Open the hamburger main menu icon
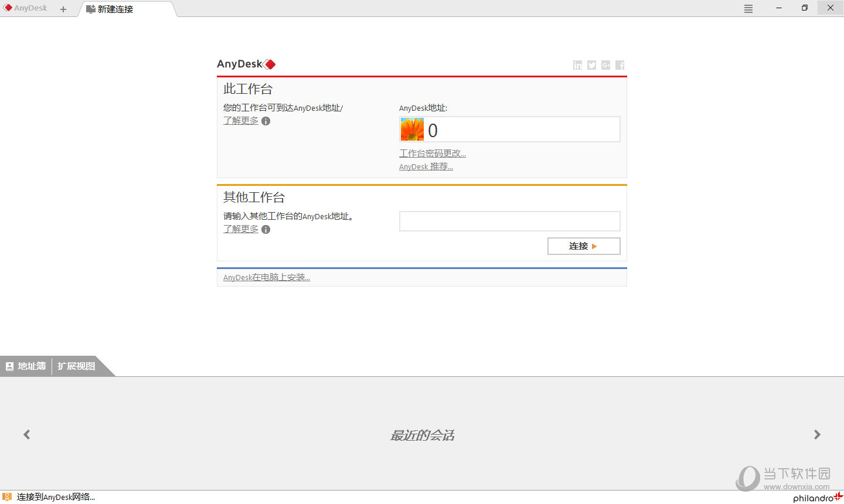The image size is (844, 504). pyautogui.click(x=748, y=9)
